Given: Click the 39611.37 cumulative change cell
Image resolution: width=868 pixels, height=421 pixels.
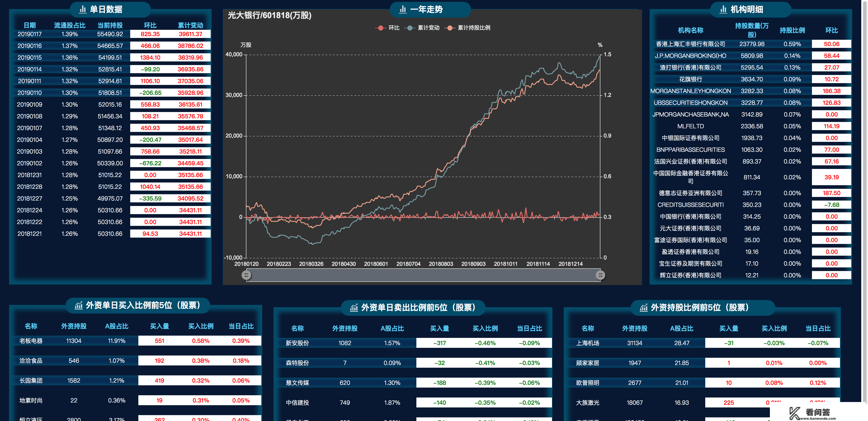Looking at the screenshot, I should [190, 34].
